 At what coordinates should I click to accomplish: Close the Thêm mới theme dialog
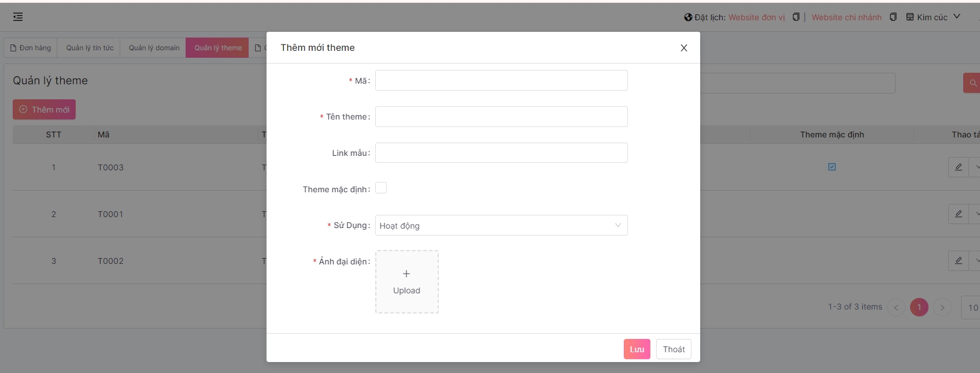click(683, 48)
